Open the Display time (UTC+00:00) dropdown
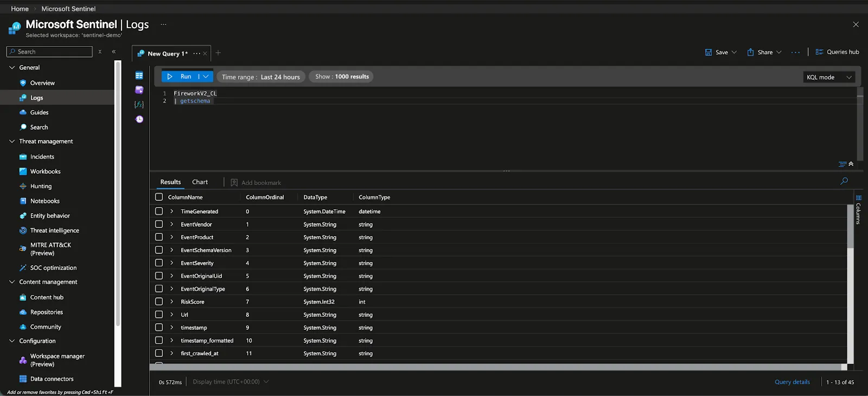The width and height of the screenshot is (868, 396). (231, 382)
